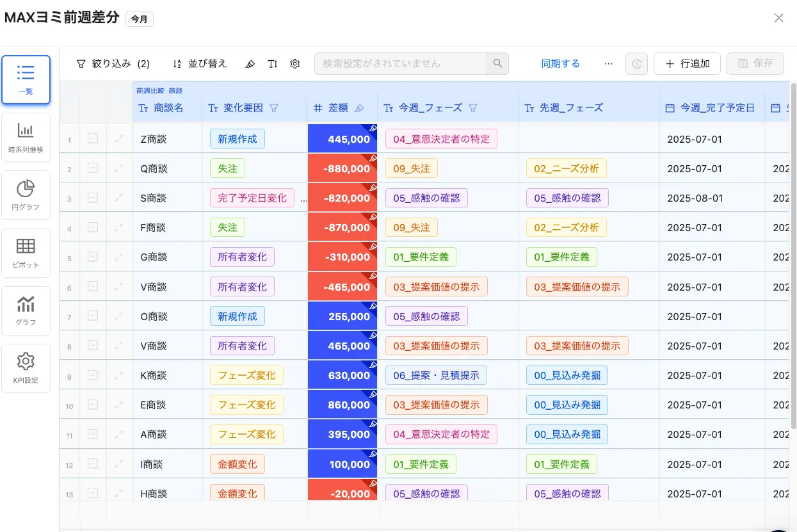Open the detail arrow for O商談 row
This screenshot has height=532, width=797.
pyautogui.click(x=118, y=316)
